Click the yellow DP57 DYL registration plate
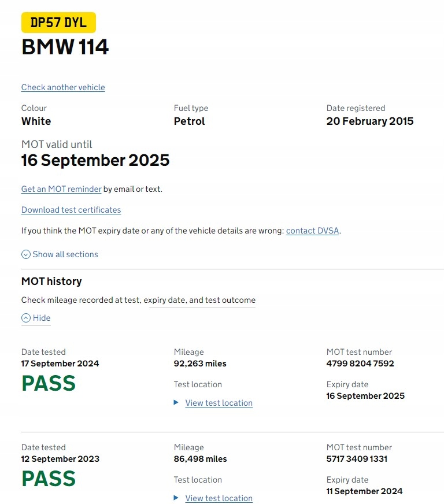This screenshot has height=504, width=444. (x=58, y=23)
